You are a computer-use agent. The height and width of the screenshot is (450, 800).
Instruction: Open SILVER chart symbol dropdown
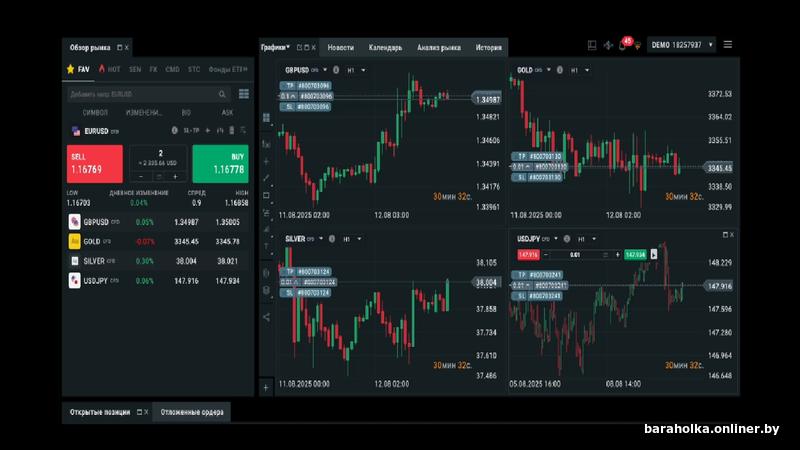tap(320, 239)
